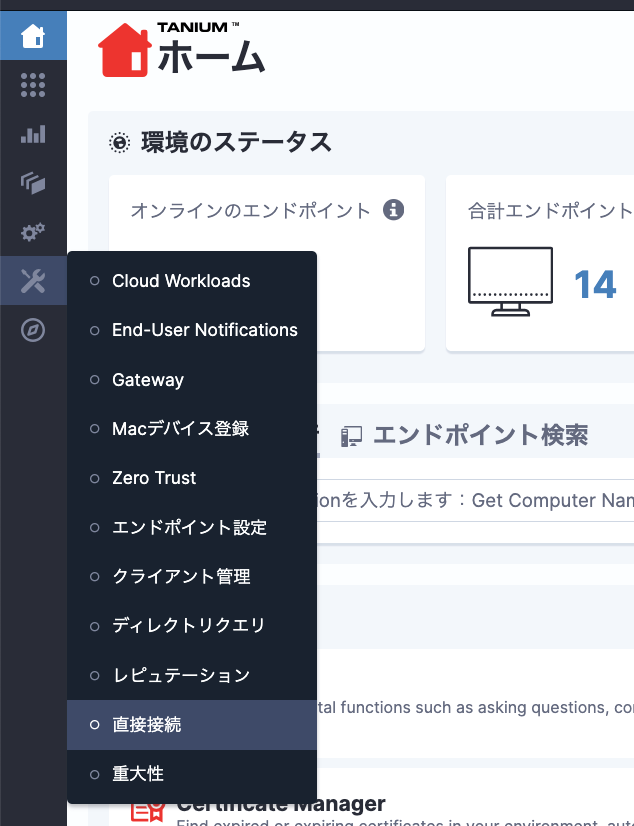Open Macデバイス登録 menu entry

pos(192,429)
